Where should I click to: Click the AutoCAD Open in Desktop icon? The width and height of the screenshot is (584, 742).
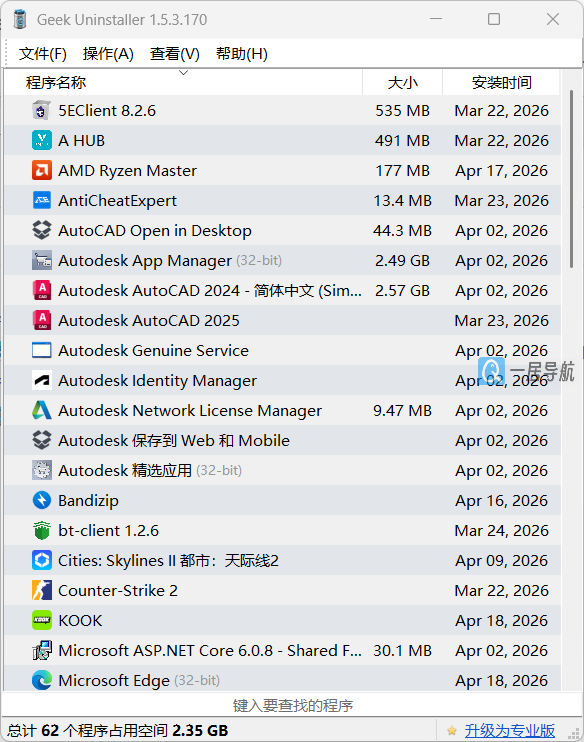click(42, 230)
